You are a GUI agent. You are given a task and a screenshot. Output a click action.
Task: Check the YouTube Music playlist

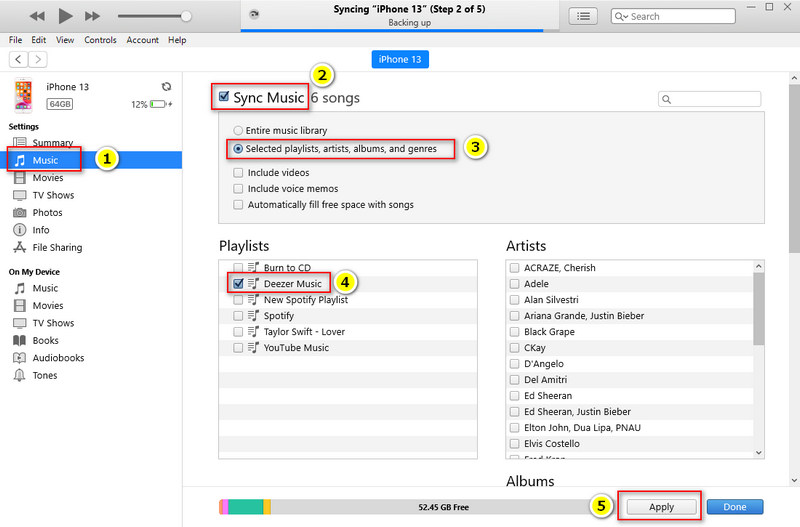coord(238,348)
